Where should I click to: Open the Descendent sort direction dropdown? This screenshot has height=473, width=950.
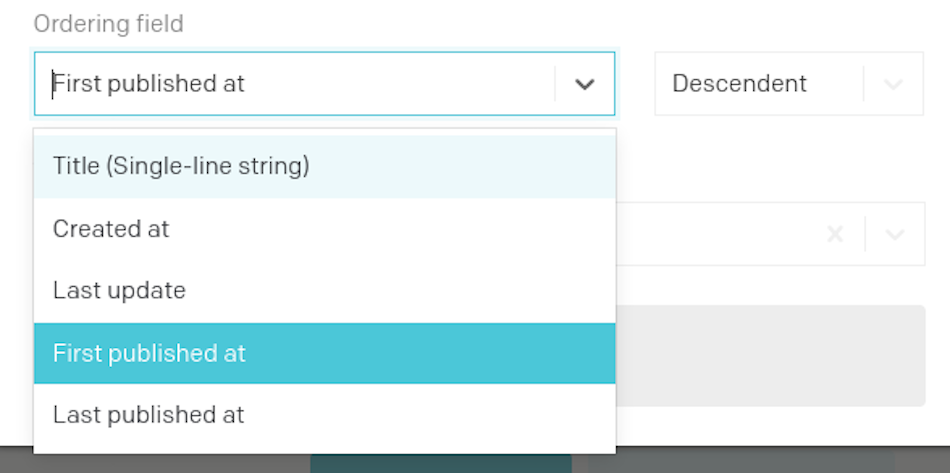pos(789,84)
